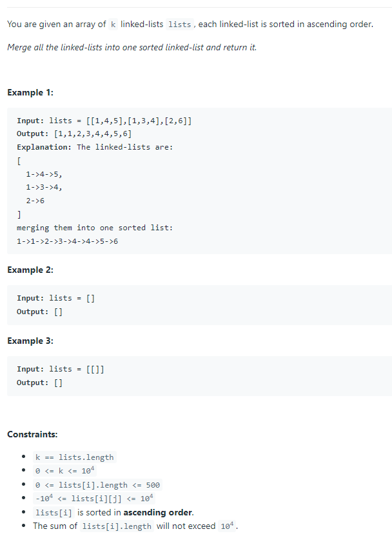Click the '0 <= lists[i].length <= 500' constraint
Viewport: 392px width, 547px height.
97,485
